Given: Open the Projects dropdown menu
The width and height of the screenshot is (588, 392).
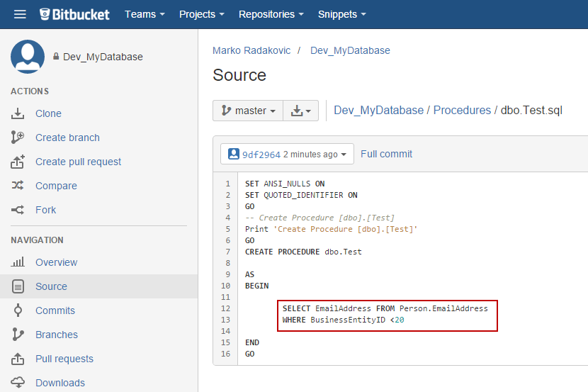Looking at the screenshot, I should coord(202,14).
